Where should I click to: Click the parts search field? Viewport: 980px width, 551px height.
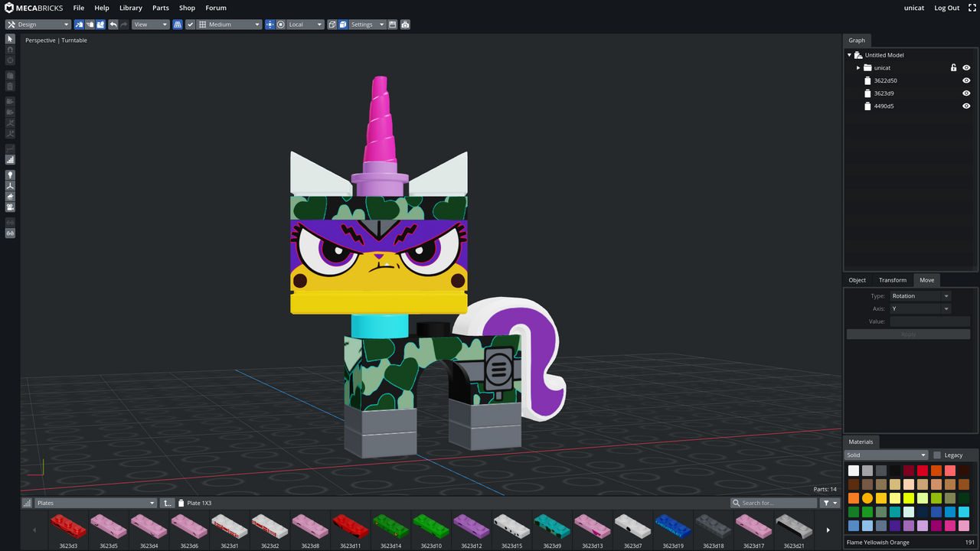773,503
